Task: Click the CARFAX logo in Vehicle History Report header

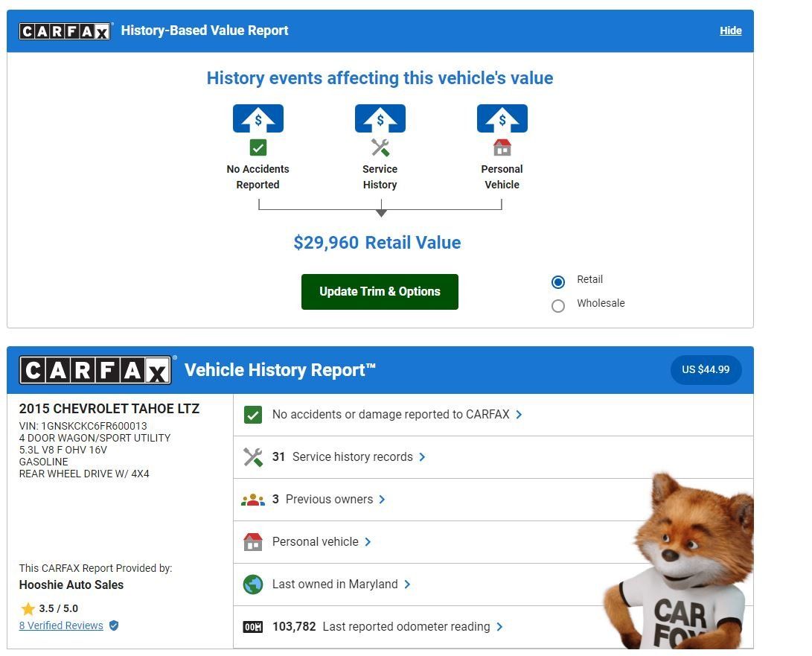Action: coord(95,370)
